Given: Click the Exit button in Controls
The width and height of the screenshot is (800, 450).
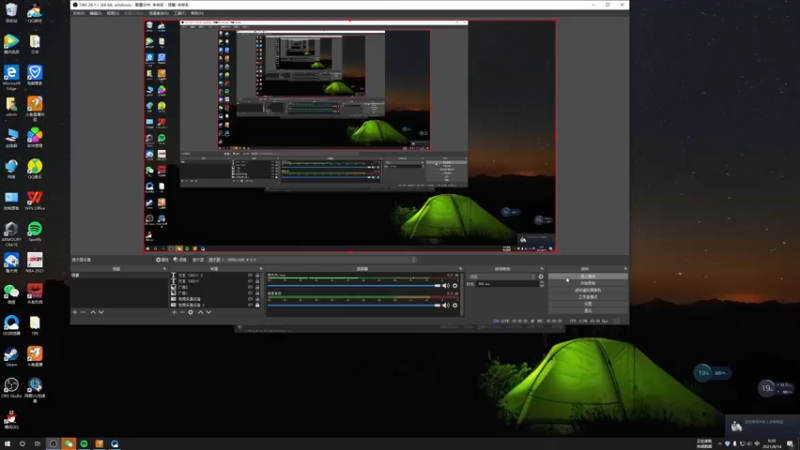Looking at the screenshot, I should (x=588, y=310).
